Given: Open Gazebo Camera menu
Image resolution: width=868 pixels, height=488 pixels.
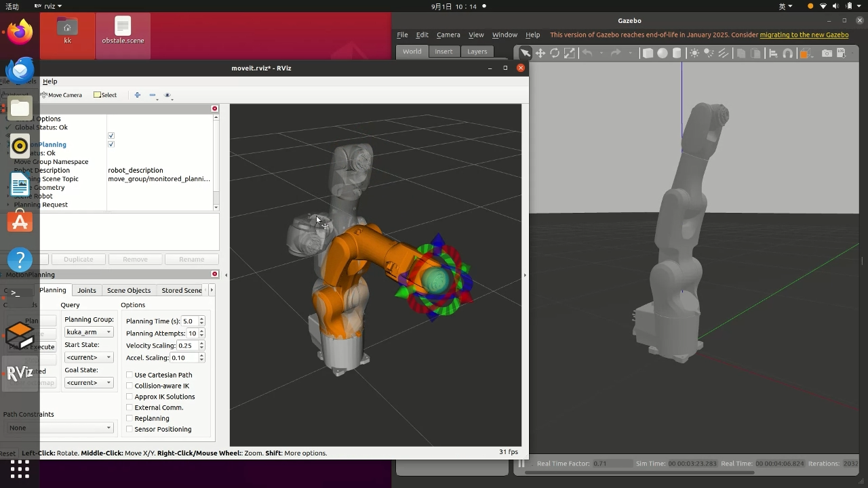Looking at the screenshot, I should tap(448, 35).
